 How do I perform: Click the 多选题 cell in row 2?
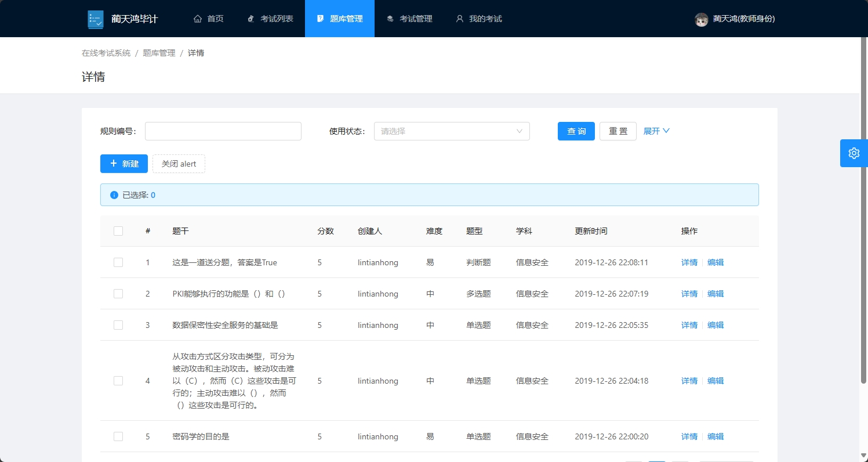pyautogui.click(x=478, y=294)
